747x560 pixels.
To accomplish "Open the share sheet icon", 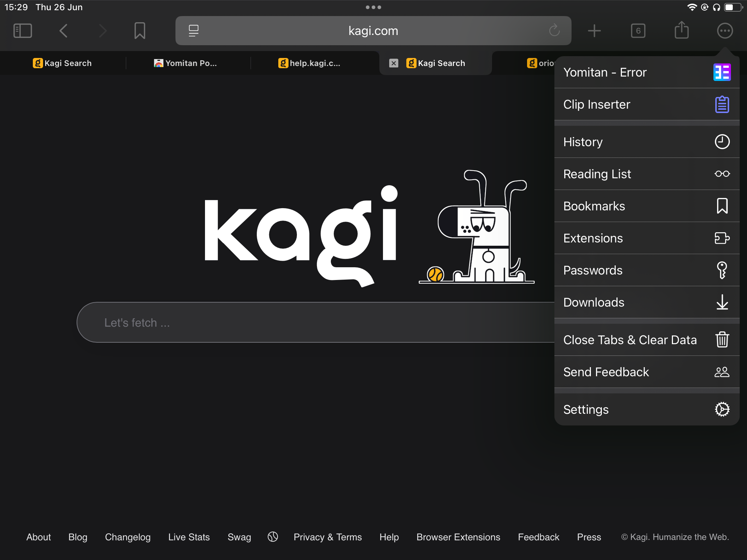I will pyautogui.click(x=681, y=31).
